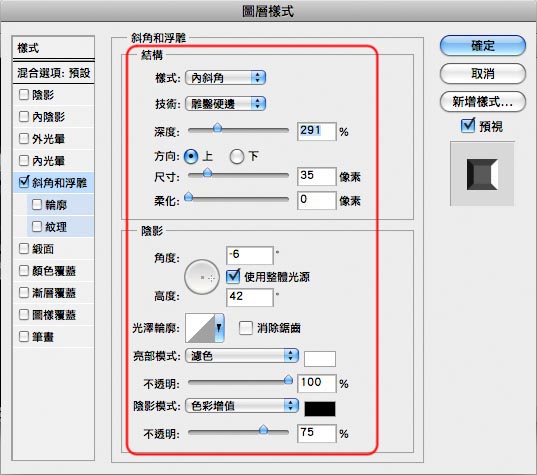The width and height of the screenshot is (537, 475).
Task: Click the 柔化 slider handle
Action: [189, 197]
